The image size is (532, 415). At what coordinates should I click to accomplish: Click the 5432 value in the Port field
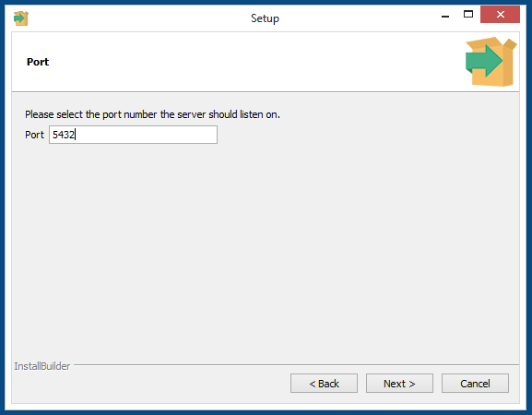(64, 135)
